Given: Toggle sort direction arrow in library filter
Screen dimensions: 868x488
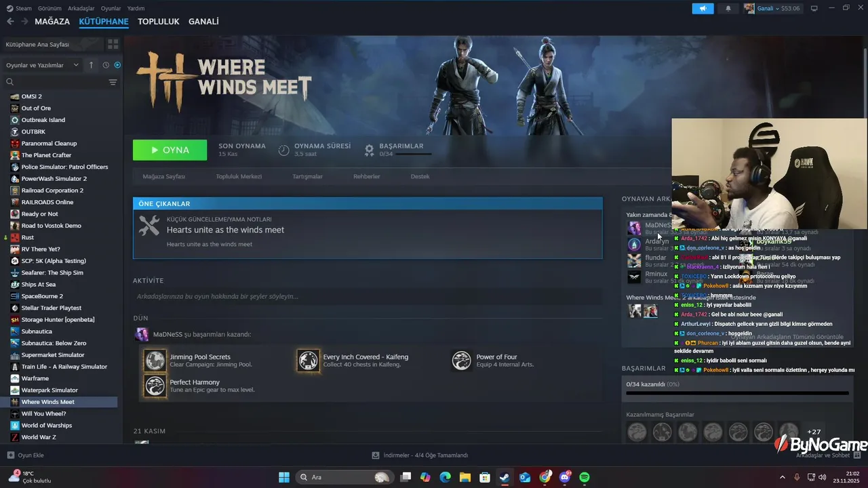Looking at the screenshot, I should pyautogui.click(x=92, y=65).
